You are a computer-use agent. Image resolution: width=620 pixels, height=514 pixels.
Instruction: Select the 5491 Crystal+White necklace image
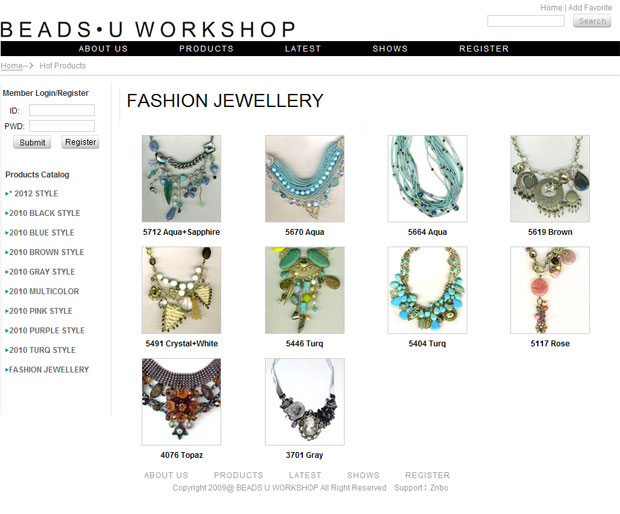[x=181, y=290]
